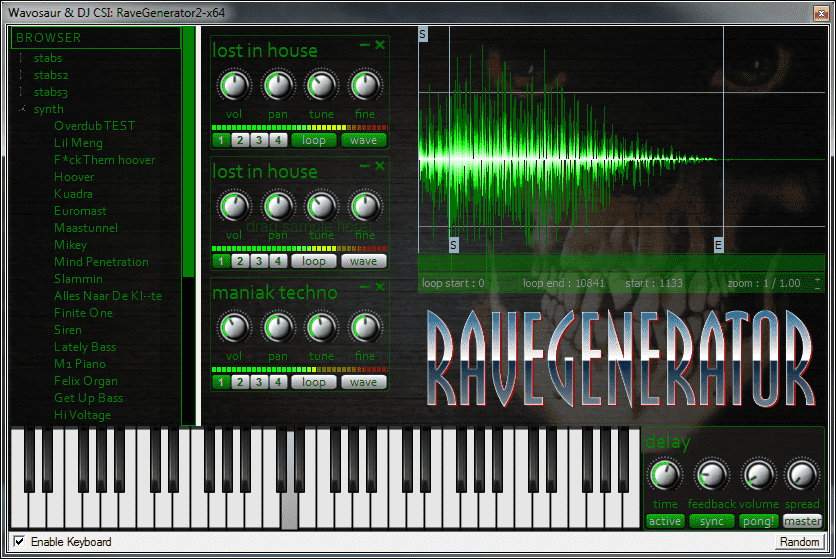
Task: Click the delay spread knob
Action: (x=802, y=475)
